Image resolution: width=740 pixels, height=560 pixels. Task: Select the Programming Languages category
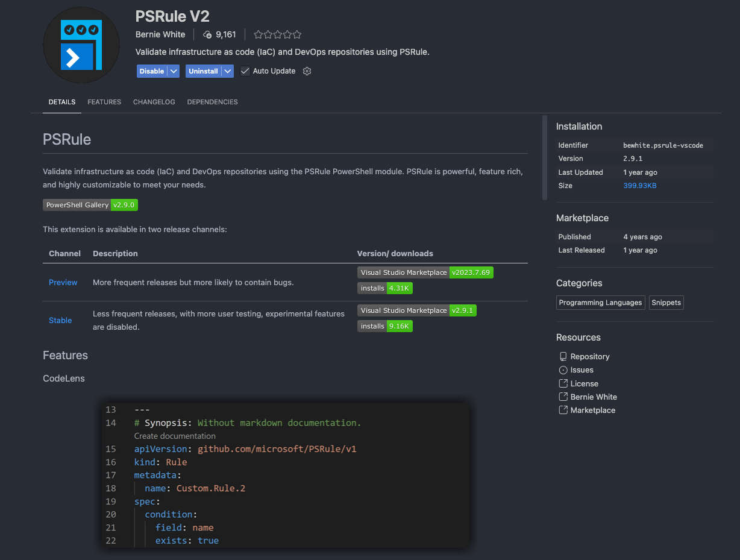tap(600, 303)
